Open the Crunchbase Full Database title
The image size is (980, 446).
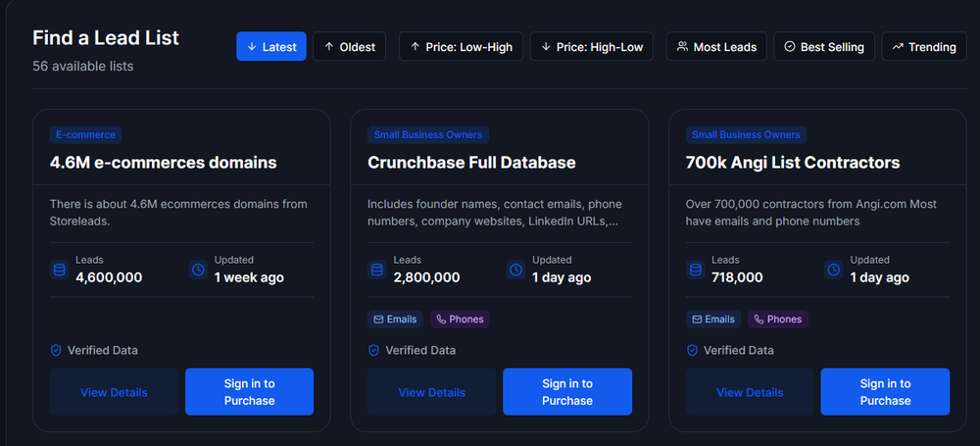tap(471, 163)
